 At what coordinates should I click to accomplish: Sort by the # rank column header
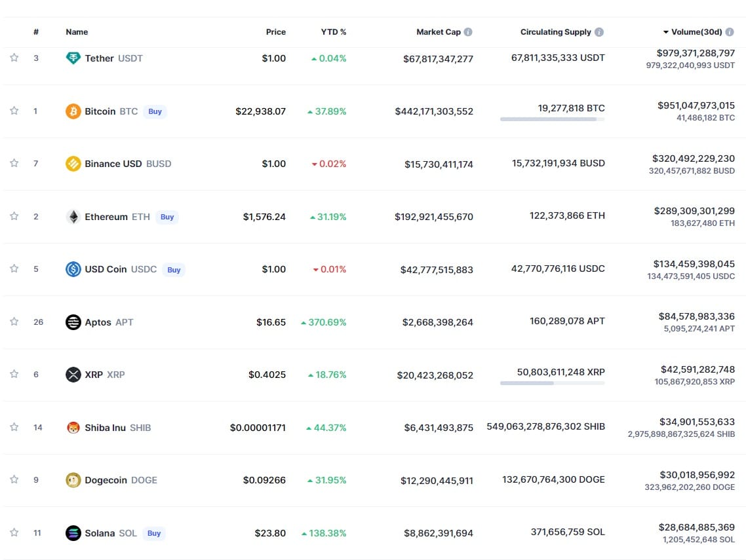36,32
